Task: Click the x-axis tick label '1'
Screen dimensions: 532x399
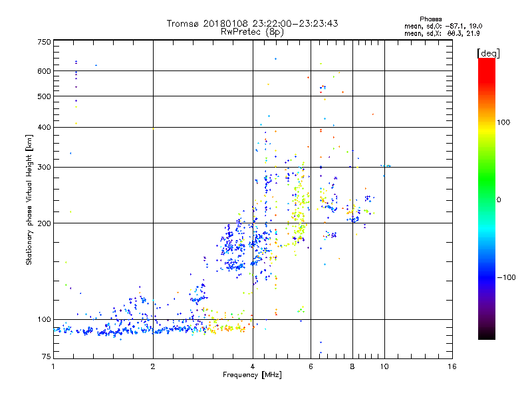Action: [x=53, y=366]
